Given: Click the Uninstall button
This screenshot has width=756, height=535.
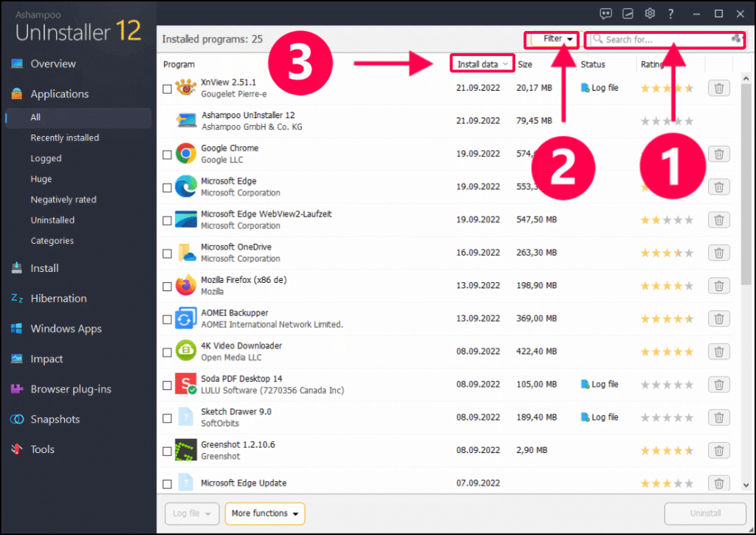Looking at the screenshot, I should click(x=705, y=514).
